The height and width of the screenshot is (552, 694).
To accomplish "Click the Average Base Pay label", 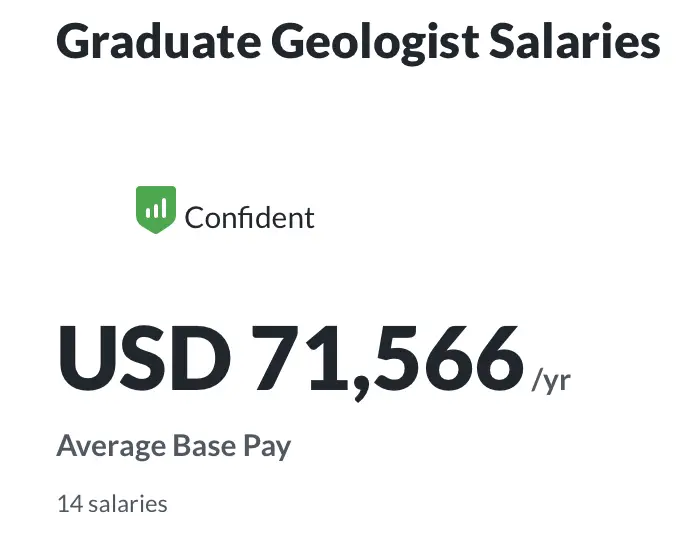I will pyautogui.click(x=174, y=447).
